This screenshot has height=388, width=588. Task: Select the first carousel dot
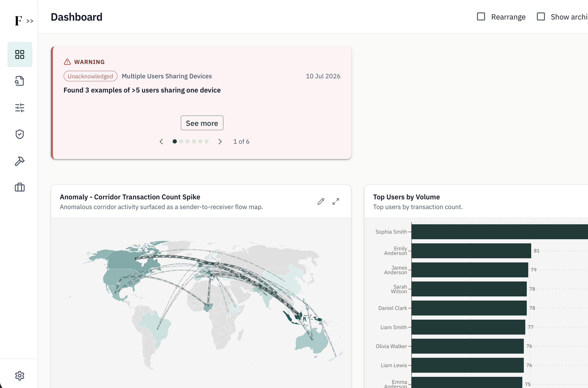point(175,141)
